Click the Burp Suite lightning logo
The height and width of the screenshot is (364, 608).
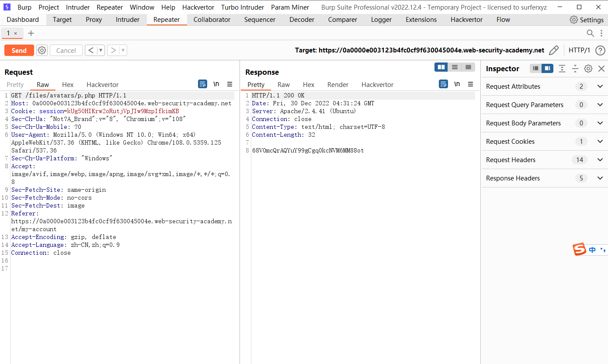pyautogui.click(x=7, y=7)
